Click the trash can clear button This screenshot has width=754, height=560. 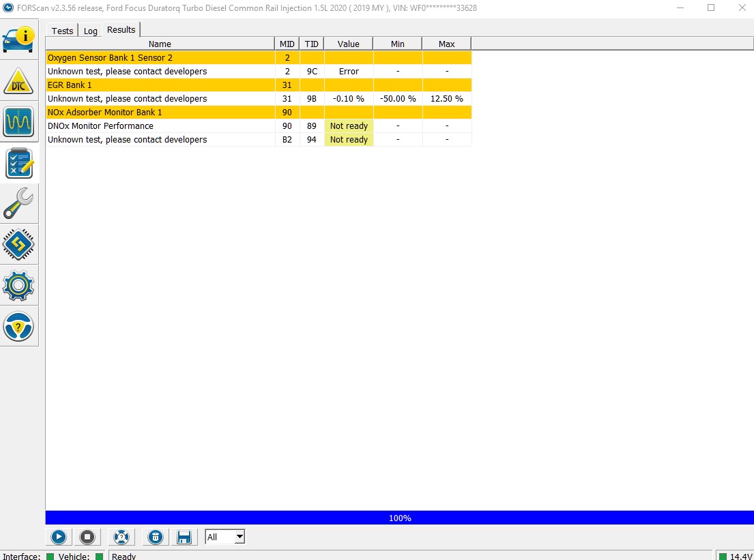(x=156, y=537)
